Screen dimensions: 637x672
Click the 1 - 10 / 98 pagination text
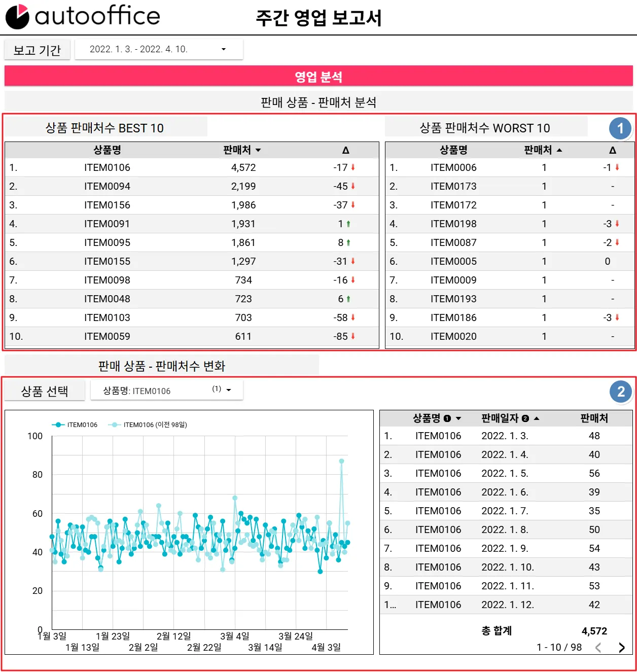coord(559,648)
